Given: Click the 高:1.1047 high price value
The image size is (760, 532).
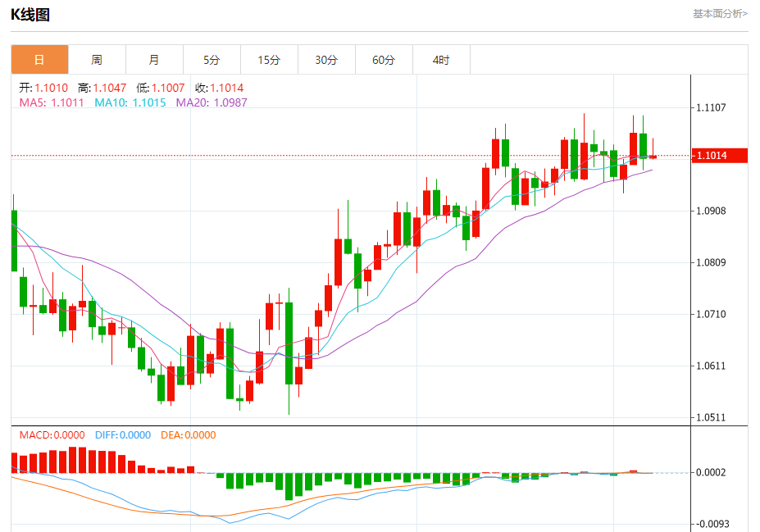Looking at the screenshot, I should pos(102,88).
